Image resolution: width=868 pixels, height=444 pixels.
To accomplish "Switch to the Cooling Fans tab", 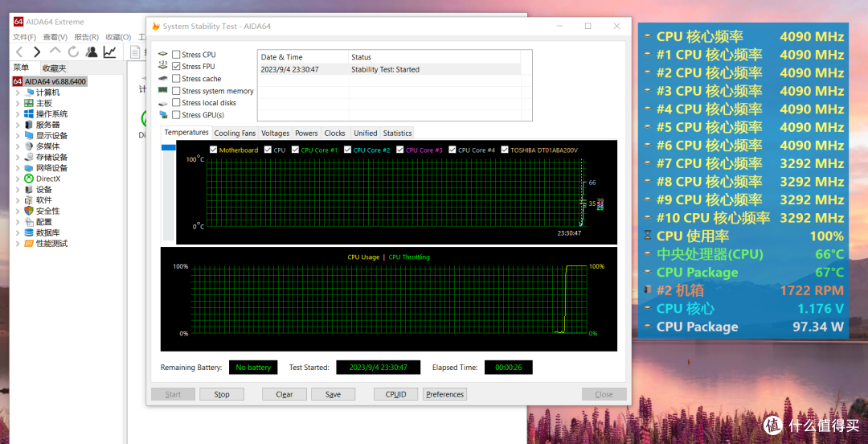I will coord(235,133).
